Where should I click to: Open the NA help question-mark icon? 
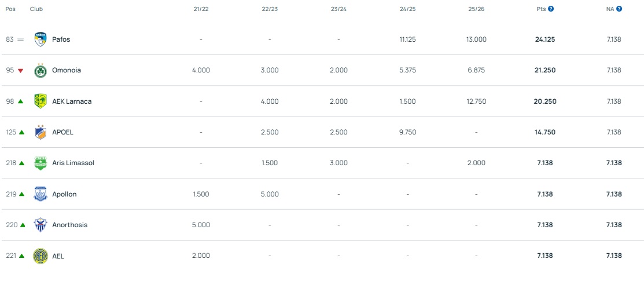pyautogui.click(x=619, y=9)
